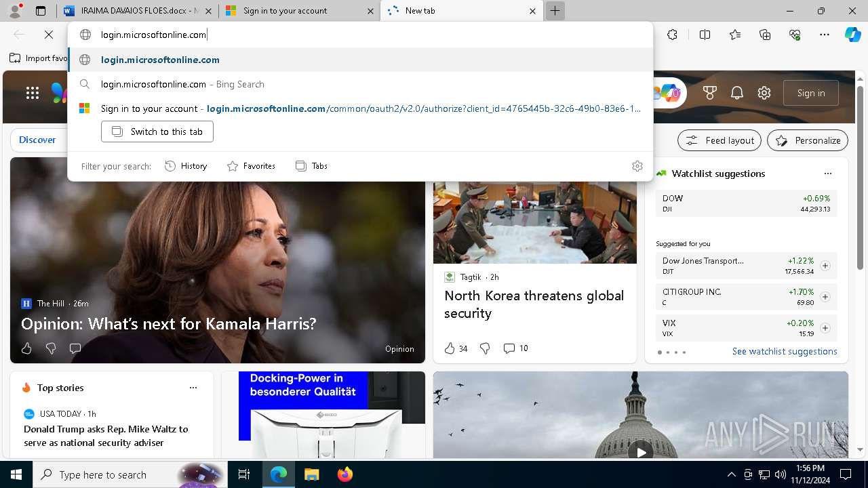Image resolution: width=868 pixels, height=488 pixels.
Task: Open Import favorites on the bookmarks bar
Action: [x=39, y=58]
